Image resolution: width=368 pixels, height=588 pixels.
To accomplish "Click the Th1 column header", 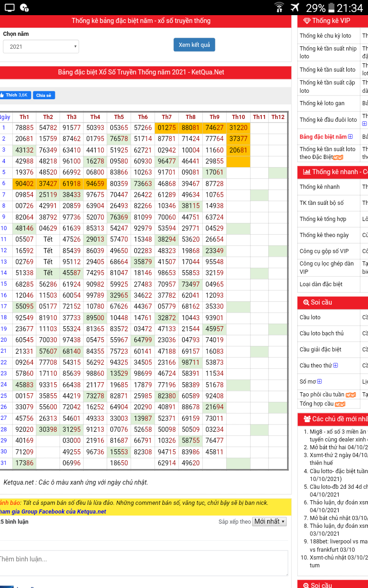I will click(24, 117).
